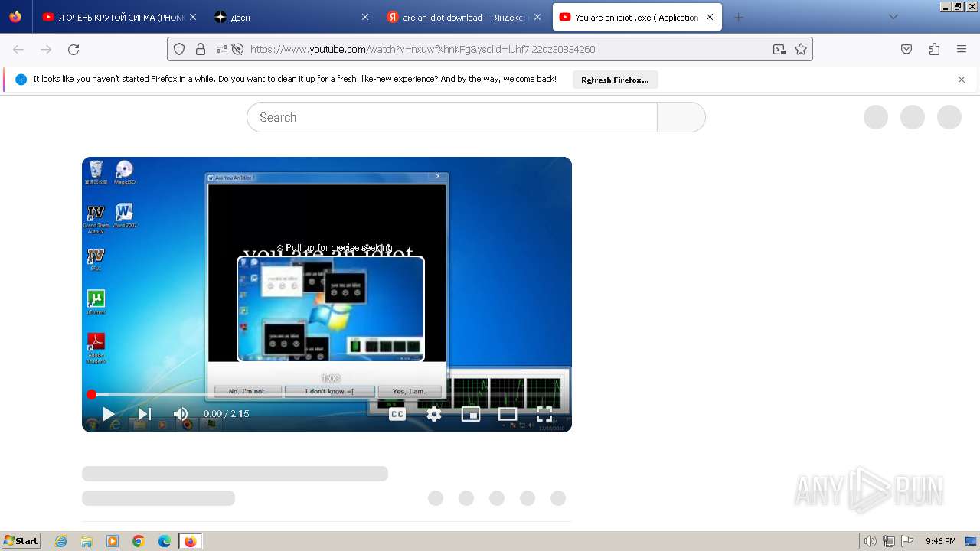
Task: Open Firefox application menu
Action: click(962, 49)
